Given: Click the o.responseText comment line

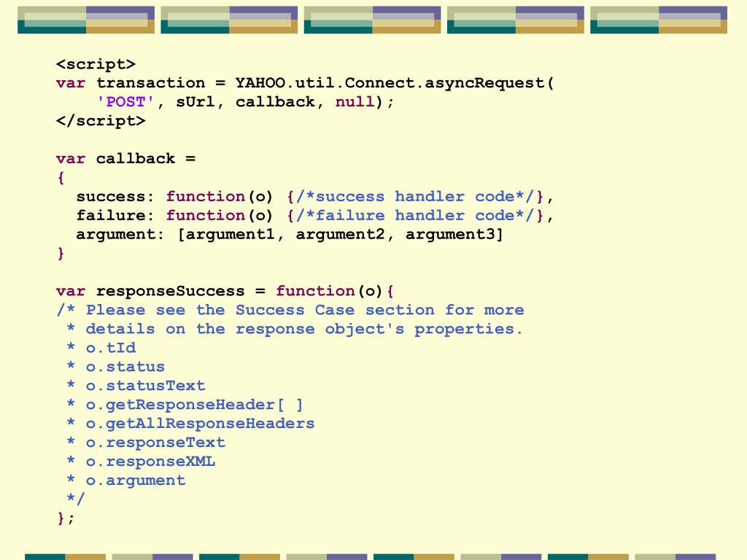Looking at the screenshot, I should [x=146, y=443].
